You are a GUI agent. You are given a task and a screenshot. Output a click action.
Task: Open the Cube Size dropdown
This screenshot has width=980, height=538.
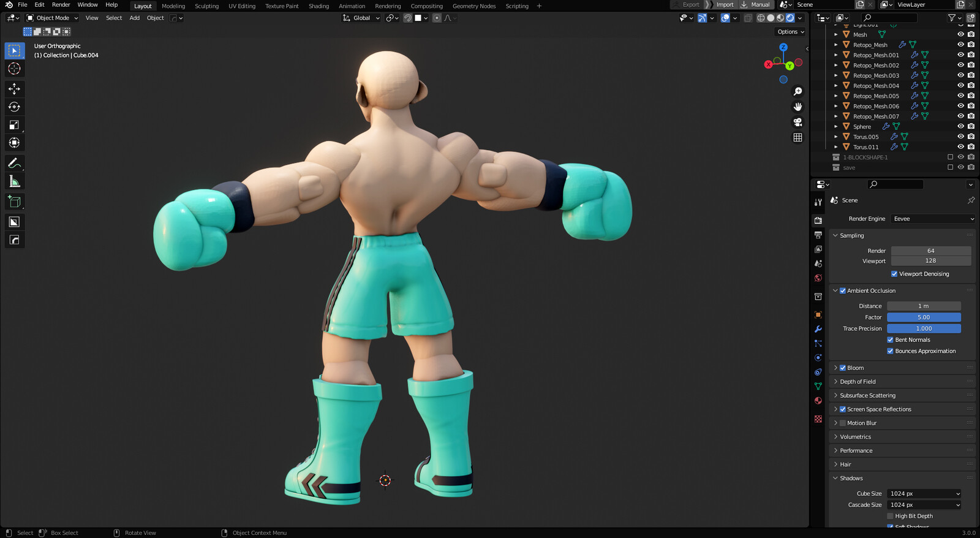coord(924,493)
